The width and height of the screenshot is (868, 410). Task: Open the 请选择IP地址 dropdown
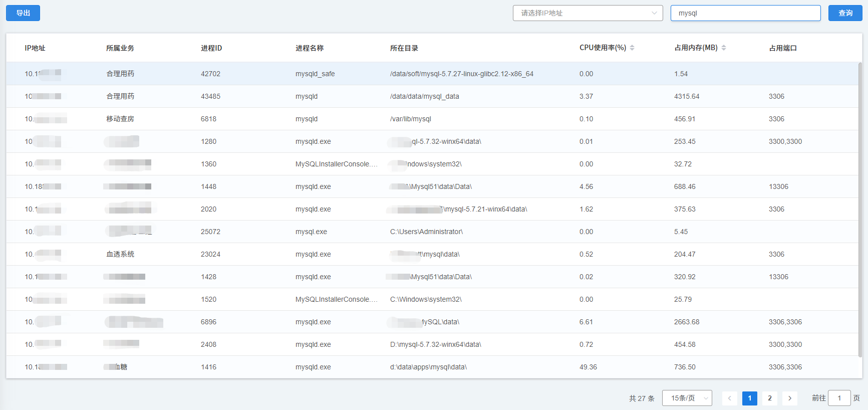(x=588, y=13)
